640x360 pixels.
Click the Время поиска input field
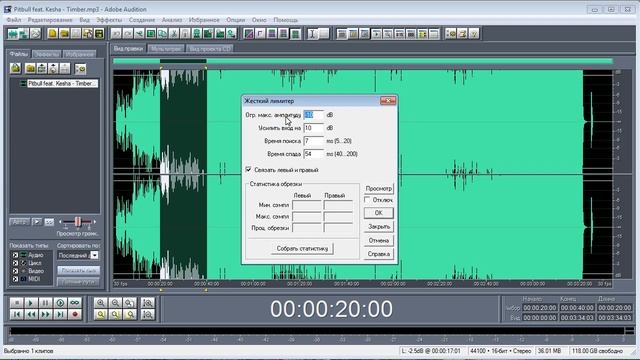click(313, 141)
